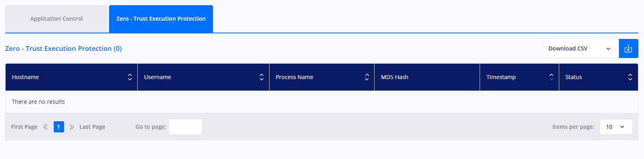Go to next page double-chevron icon
Viewport: 644px width, 159px height.
pyautogui.click(x=72, y=127)
